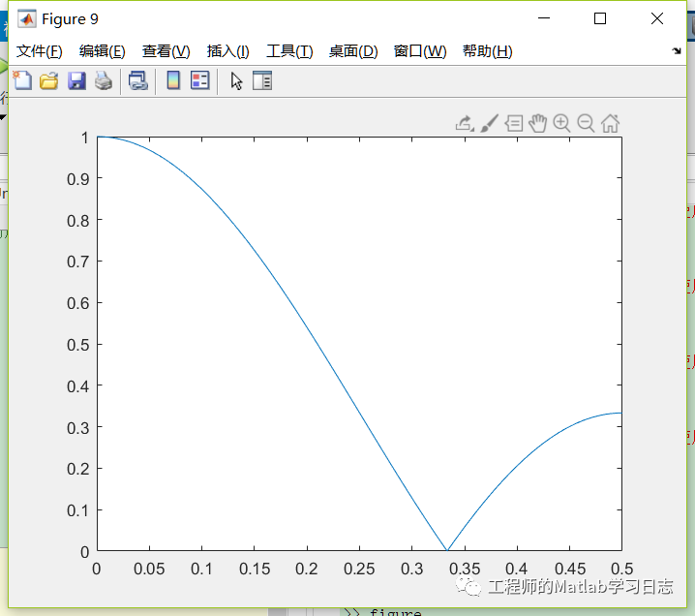The image size is (695, 616).
Task: Print figure using the printer icon
Action: coord(104,80)
